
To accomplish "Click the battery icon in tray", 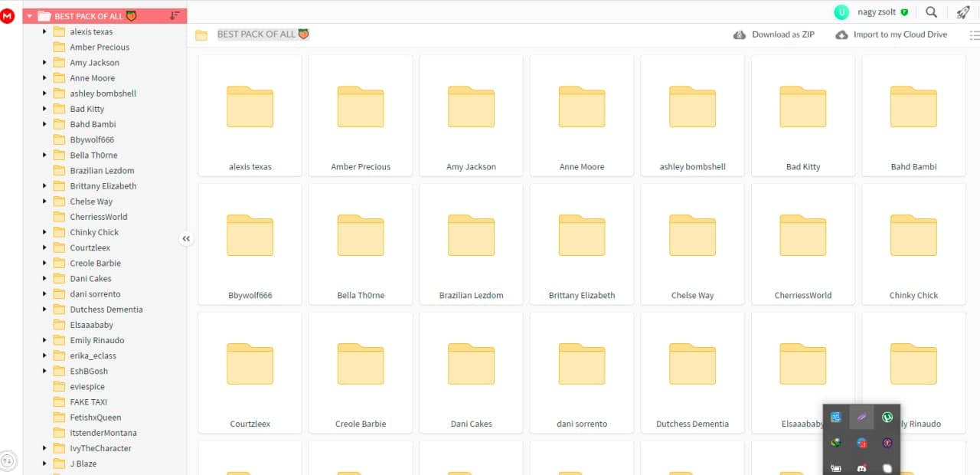I will click(836, 468).
